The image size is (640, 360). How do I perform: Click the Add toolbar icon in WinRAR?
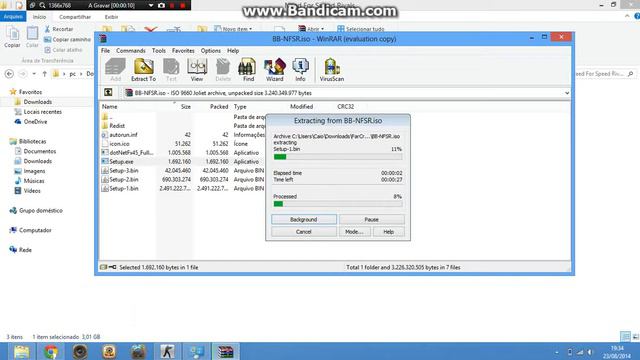[116, 70]
